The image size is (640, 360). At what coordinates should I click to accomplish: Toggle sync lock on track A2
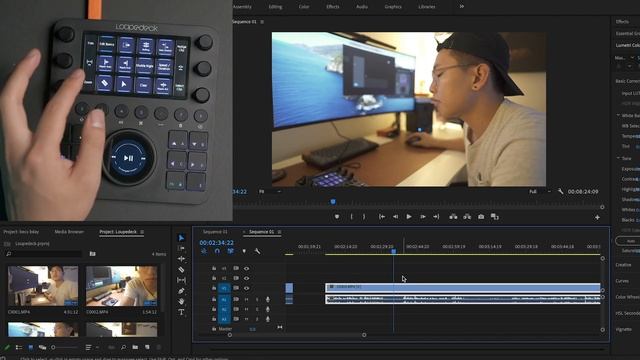[x=236, y=309]
